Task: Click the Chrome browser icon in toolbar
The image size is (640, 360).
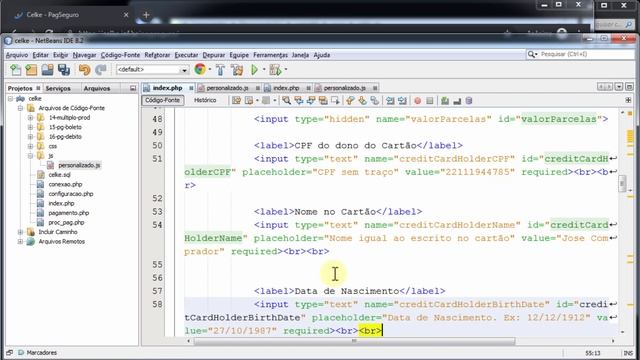Action: [x=200, y=69]
